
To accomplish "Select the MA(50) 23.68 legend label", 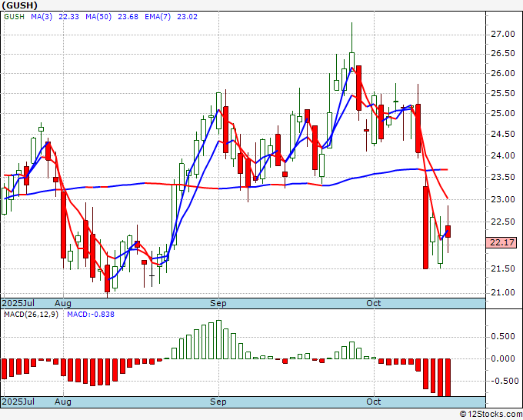I will 101,17.
